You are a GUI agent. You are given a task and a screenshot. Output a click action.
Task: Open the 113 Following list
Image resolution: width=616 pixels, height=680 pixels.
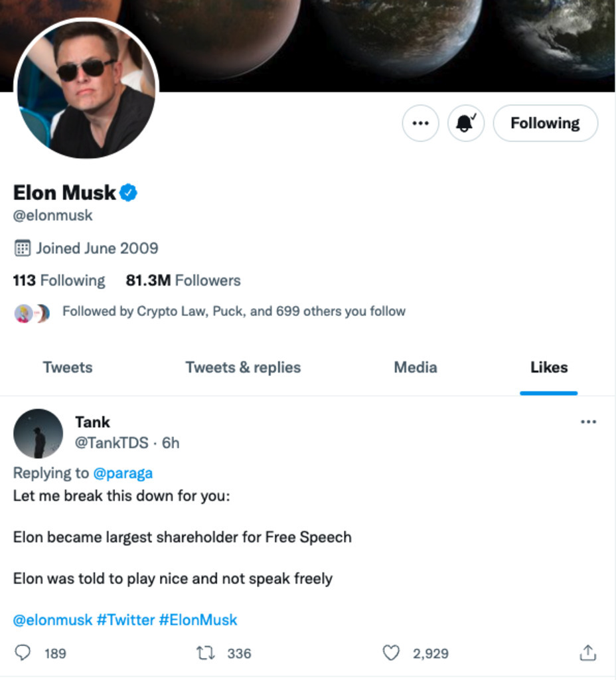(x=59, y=281)
